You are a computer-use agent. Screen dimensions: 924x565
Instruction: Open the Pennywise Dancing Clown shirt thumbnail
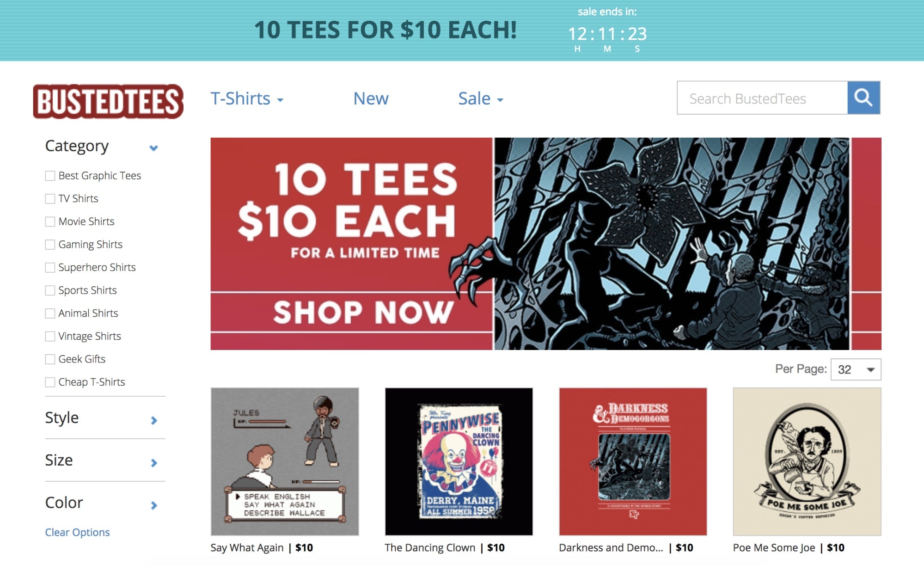pos(459,461)
